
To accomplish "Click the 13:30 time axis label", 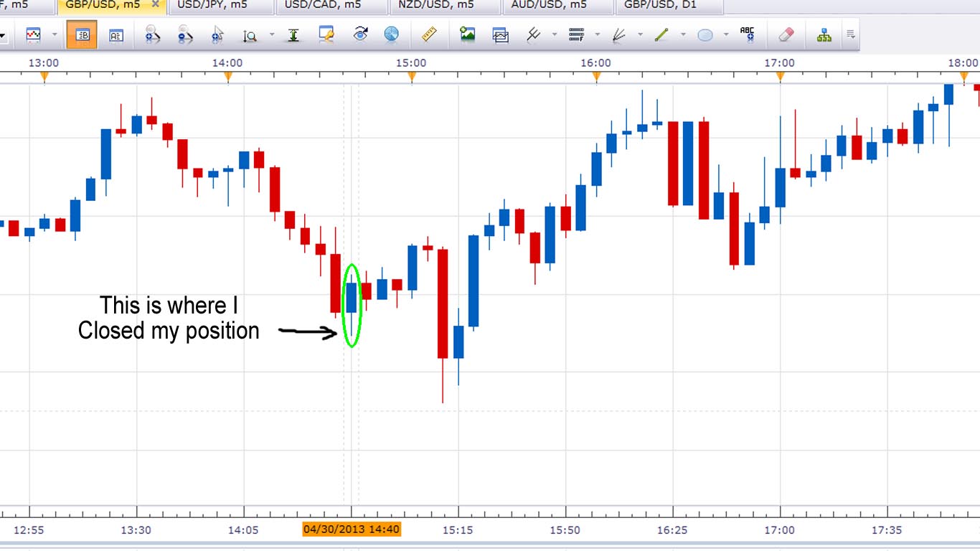I will coord(136,530).
